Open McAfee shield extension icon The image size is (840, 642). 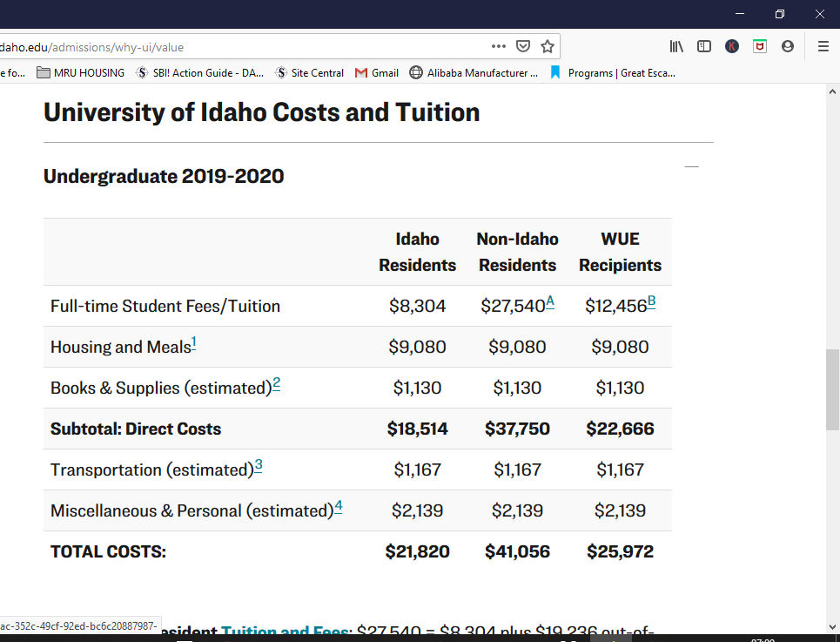click(x=760, y=47)
